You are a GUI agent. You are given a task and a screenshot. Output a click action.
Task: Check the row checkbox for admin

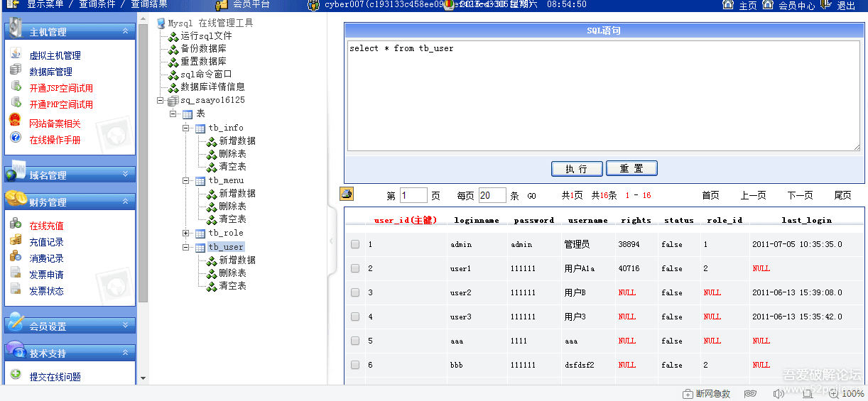pos(355,244)
